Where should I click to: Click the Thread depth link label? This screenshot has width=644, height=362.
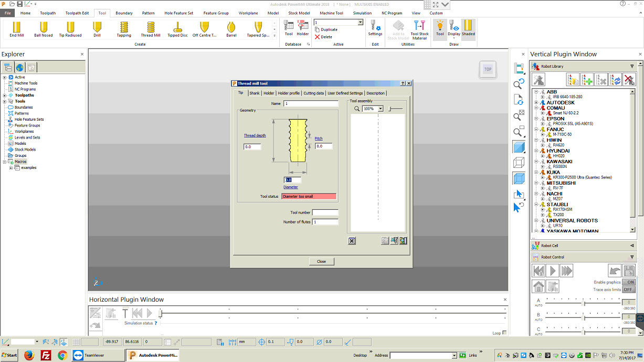[x=255, y=135]
